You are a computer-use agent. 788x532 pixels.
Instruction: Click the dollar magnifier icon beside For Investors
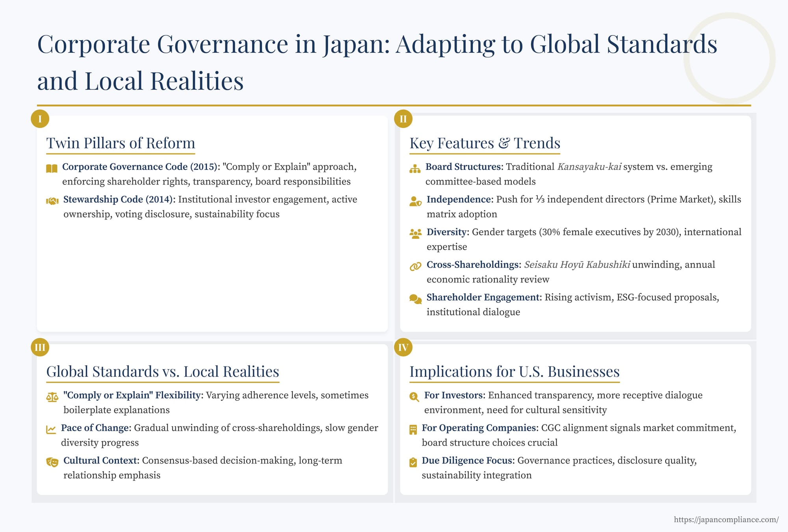(x=414, y=397)
